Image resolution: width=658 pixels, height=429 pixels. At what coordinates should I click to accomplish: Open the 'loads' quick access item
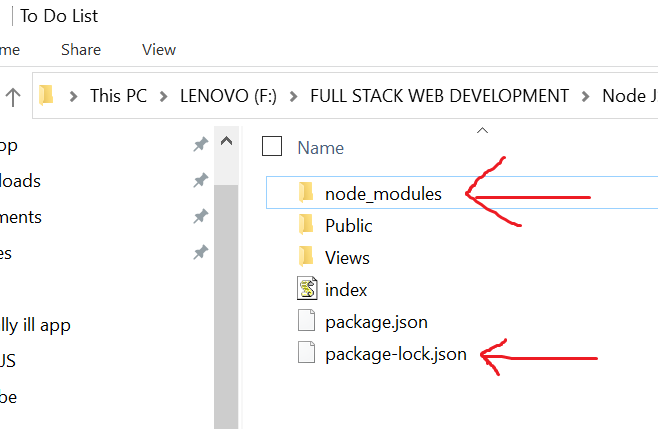click(x=20, y=181)
